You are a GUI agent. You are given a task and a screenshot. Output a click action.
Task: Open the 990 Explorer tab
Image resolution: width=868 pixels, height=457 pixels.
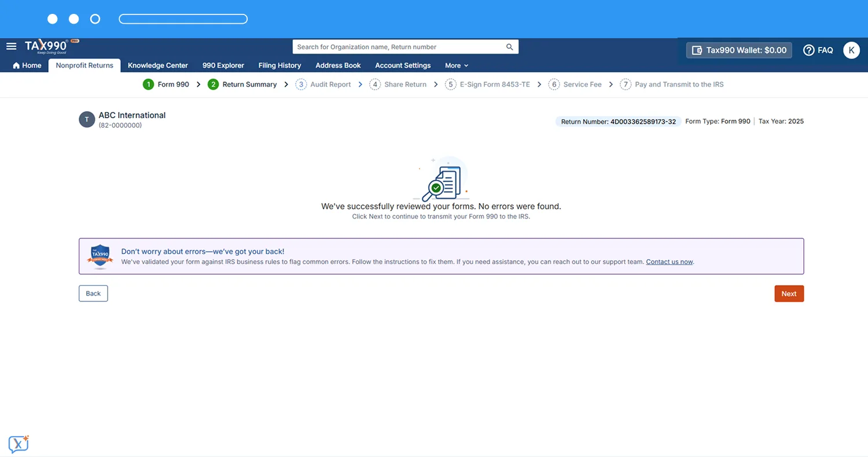point(223,65)
